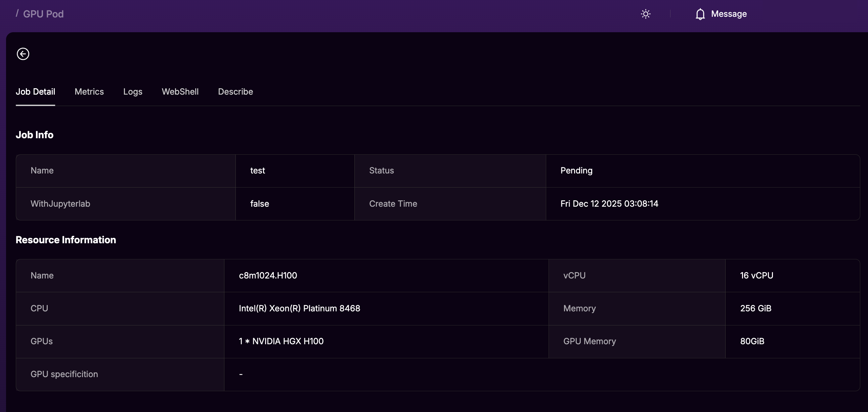Toggle light mode with the sun icon
This screenshot has width=868, height=412.
point(646,14)
